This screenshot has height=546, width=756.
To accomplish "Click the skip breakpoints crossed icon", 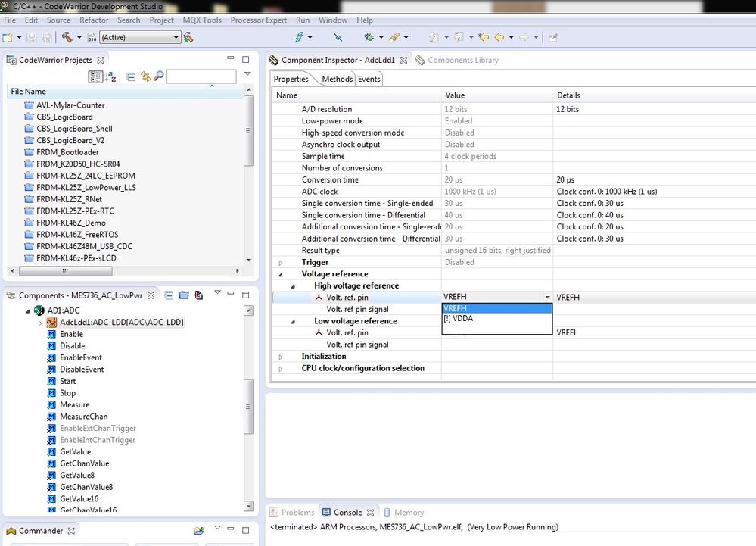I will [x=338, y=37].
